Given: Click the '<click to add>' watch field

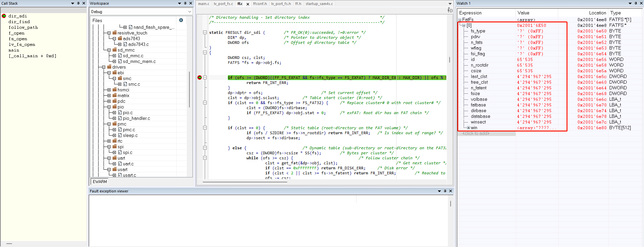Looking at the screenshot, I should [x=487, y=134].
